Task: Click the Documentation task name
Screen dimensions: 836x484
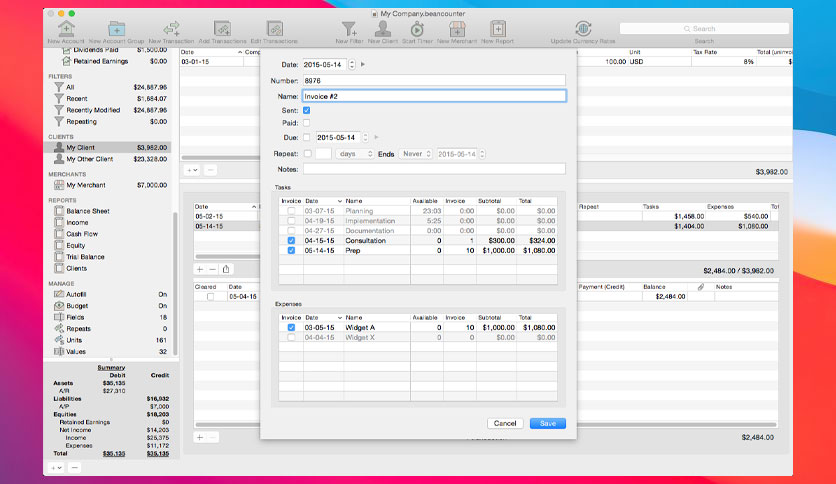Action: (369, 231)
